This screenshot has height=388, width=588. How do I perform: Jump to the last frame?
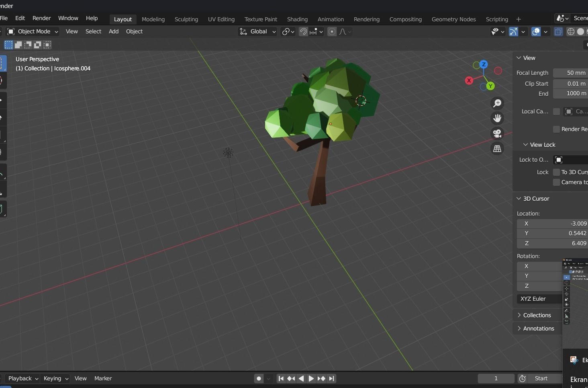point(331,378)
